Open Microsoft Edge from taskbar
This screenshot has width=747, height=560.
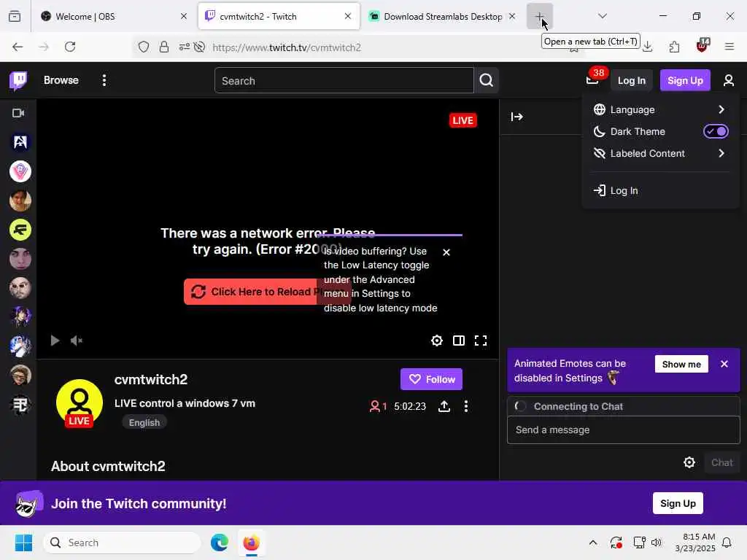tap(219, 542)
